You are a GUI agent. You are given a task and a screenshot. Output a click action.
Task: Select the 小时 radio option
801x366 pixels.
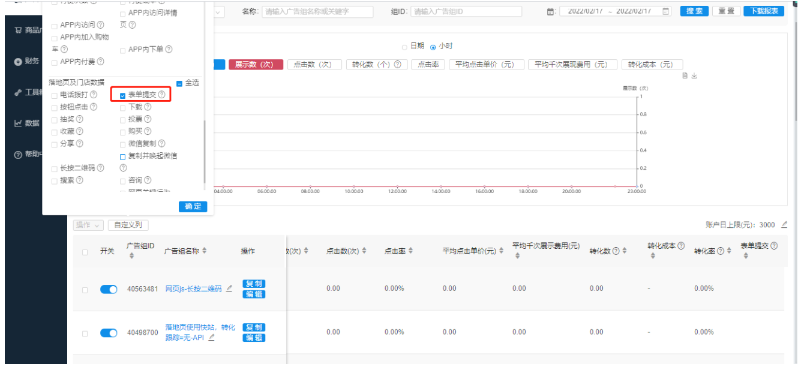(433, 47)
